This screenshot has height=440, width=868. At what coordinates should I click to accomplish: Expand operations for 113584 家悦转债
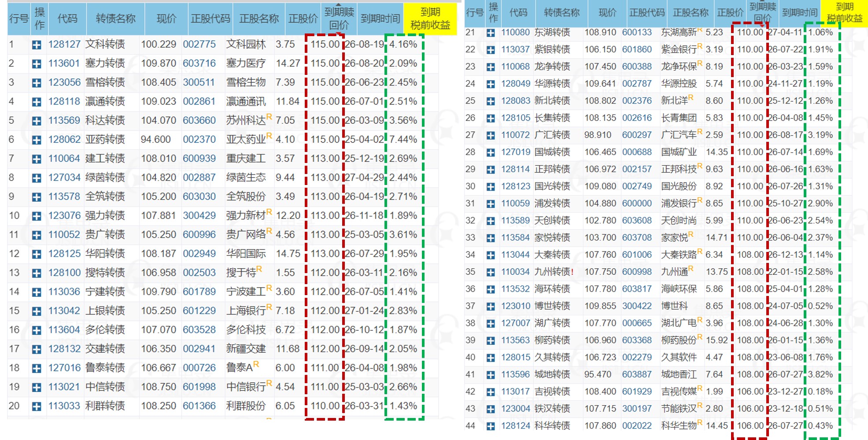(491, 238)
